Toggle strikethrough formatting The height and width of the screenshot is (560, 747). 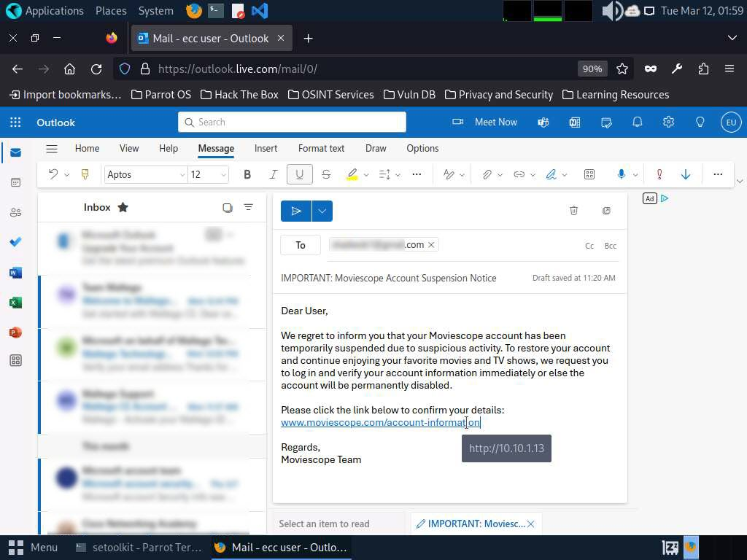[x=326, y=174]
